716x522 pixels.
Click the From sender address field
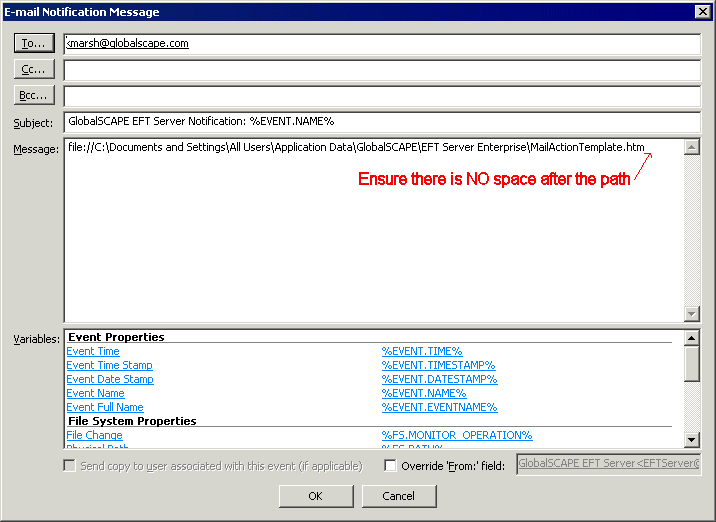pyautogui.click(x=608, y=465)
